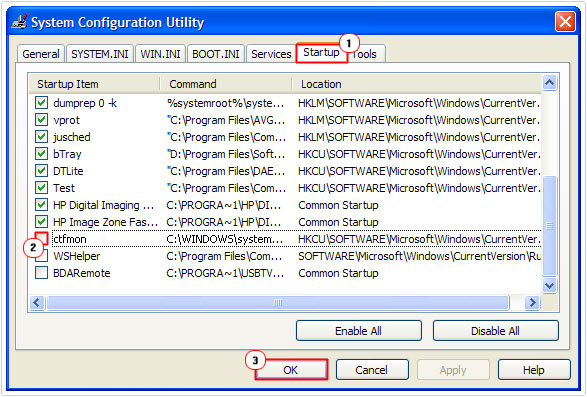
Task: Click the horizontal scrollbar thumb
Action: pos(277,302)
